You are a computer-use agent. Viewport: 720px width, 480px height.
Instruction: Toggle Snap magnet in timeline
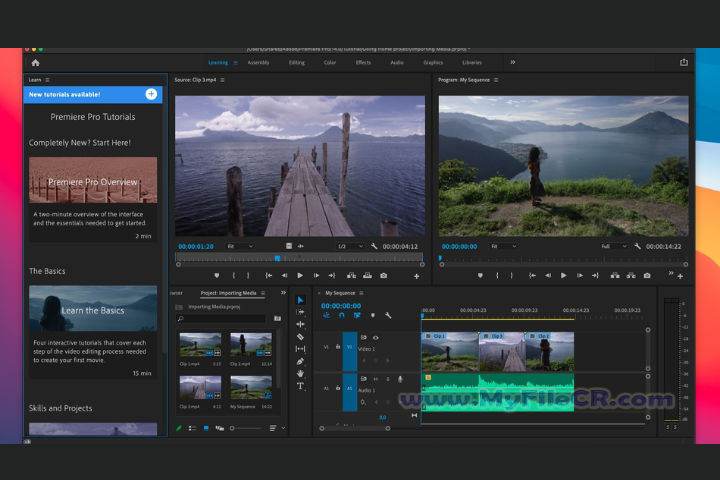pyautogui.click(x=342, y=315)
